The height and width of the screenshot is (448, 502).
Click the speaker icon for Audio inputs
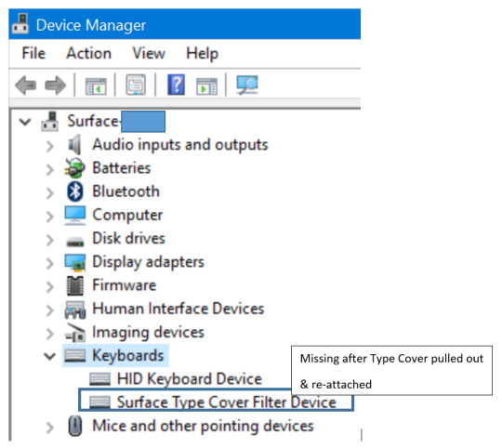[75, 145]
